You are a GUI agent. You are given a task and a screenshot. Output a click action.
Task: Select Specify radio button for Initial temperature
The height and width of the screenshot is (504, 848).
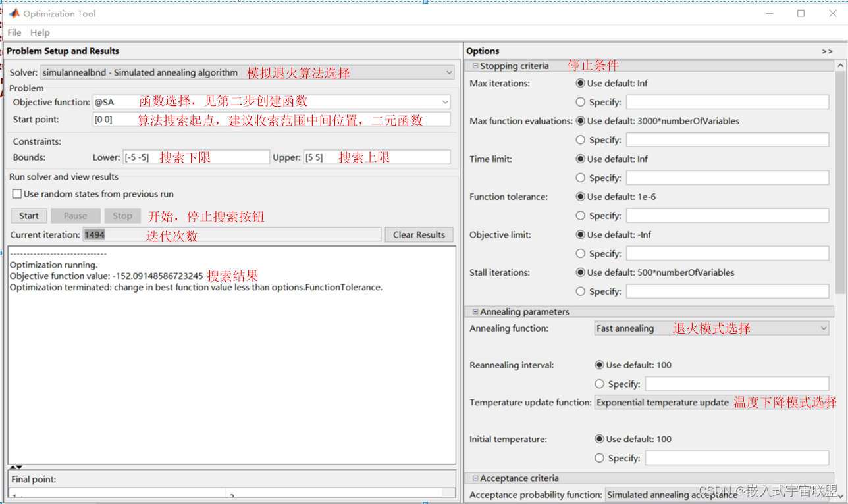598,457
